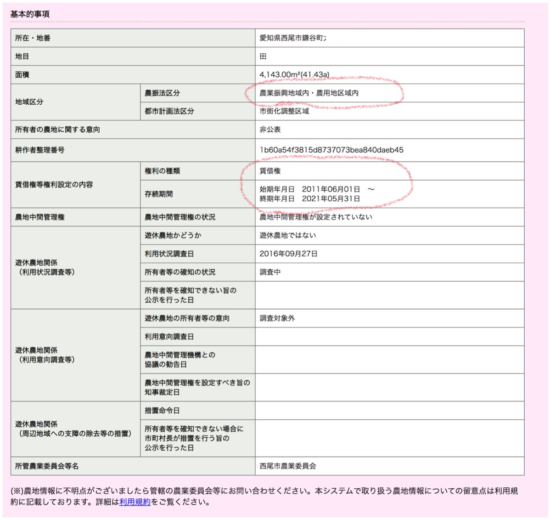Click the 農地中間管理権 row header
Image resolution: width=550 pixels, height=520 pixels.
tap(40, 217)
